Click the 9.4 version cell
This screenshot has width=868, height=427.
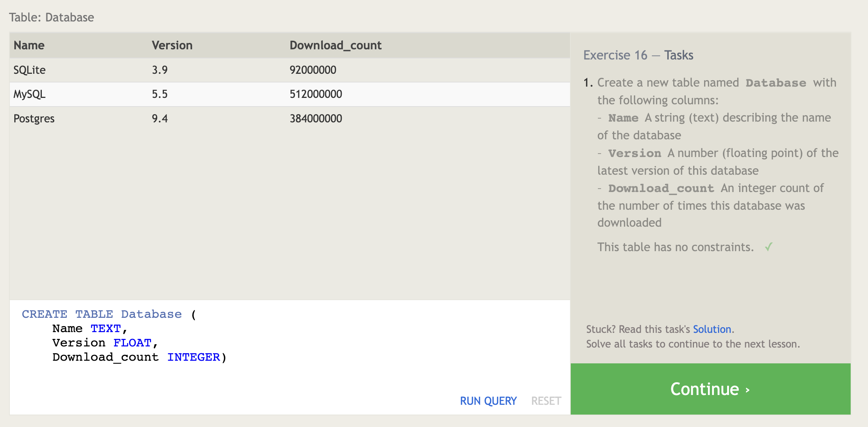pyautogui.click(x=160, y=119)
